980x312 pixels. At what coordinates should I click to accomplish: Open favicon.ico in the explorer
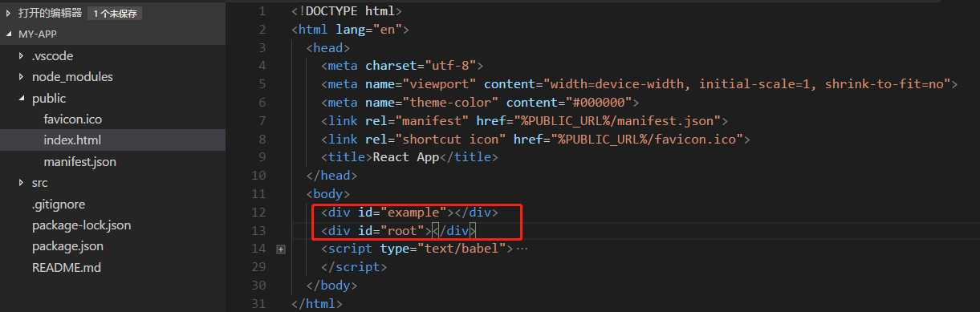pos(72,119)
